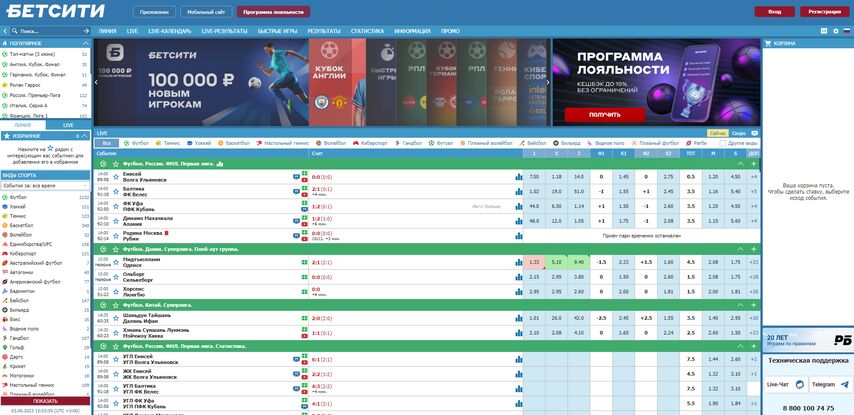Image resolution: width=854 pixels, height=415 pixels.
Task: Show next banner using right arrow
Action: [x=548, y=82]
